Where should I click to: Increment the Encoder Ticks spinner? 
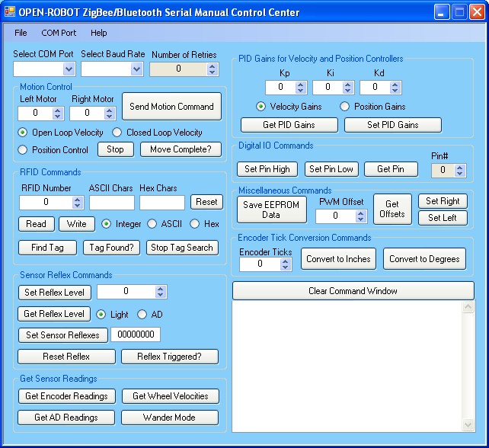(x=285, y=261)
